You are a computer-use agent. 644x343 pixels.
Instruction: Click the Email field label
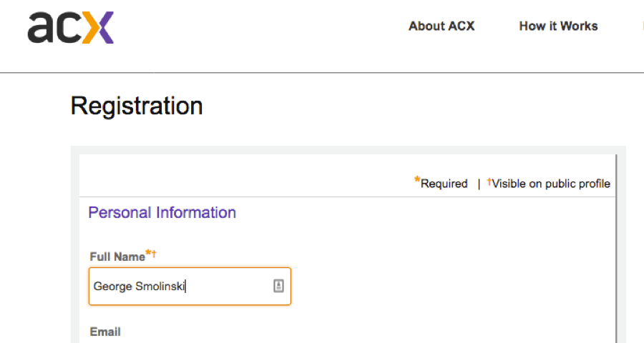(105, 332)
